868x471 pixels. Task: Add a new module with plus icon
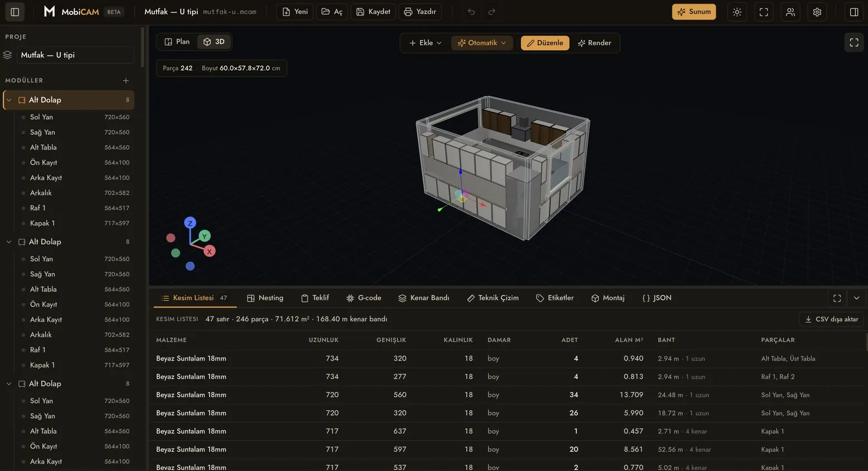coord(126,80)
